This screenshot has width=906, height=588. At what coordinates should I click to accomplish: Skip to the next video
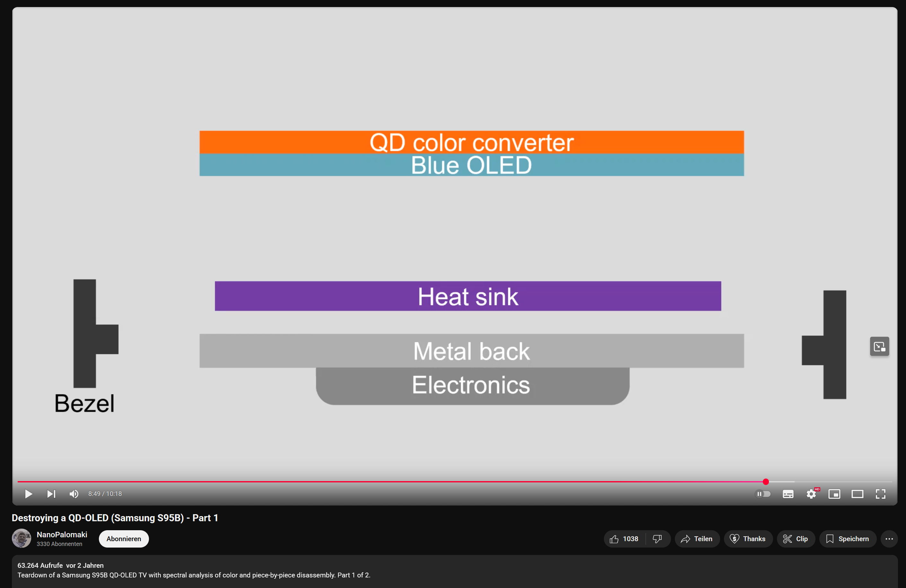tap(51, 494)
